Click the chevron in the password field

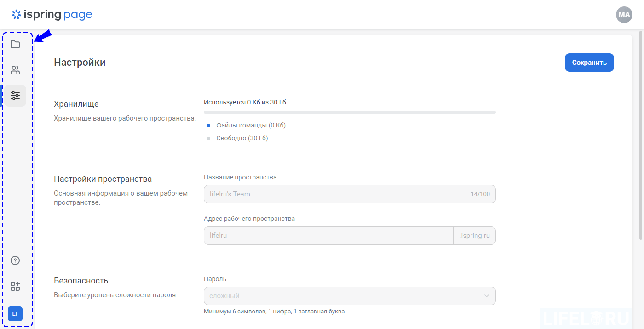click(486, 296)
